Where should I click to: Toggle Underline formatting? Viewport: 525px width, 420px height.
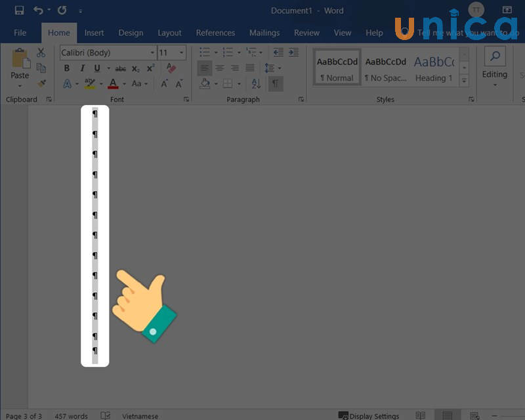tap(97, 68)
